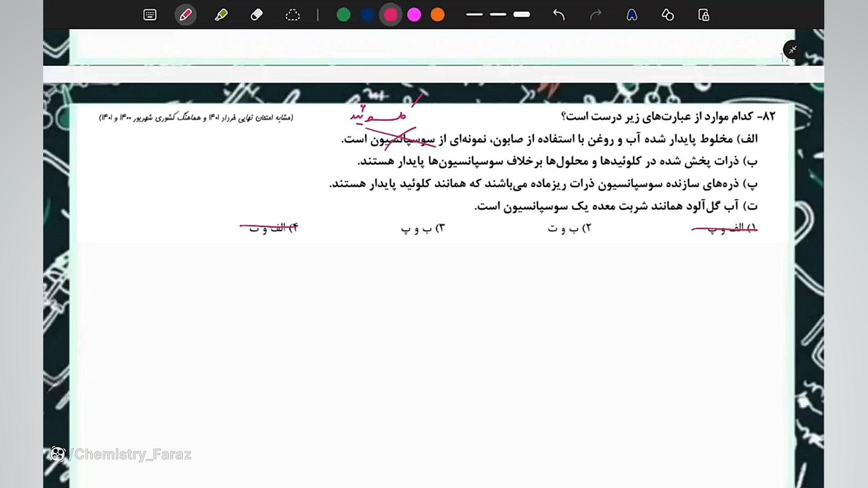Redo the last undone stroke

[596, 15]
